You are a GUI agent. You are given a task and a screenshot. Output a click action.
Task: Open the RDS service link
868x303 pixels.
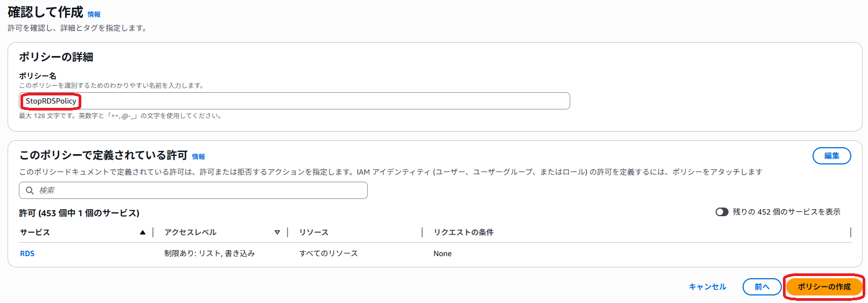[27, 253]
